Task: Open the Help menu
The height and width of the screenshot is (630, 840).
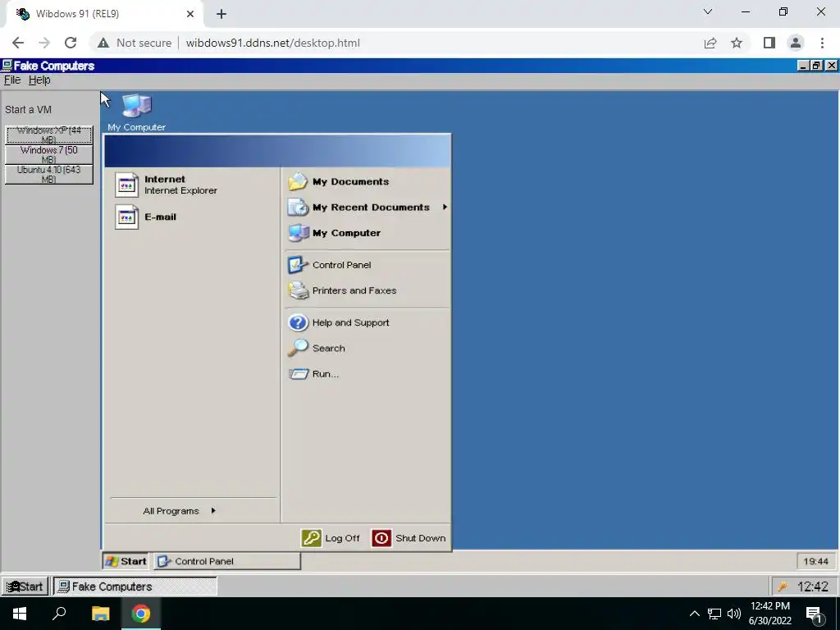Action: (x=39, y=80)
